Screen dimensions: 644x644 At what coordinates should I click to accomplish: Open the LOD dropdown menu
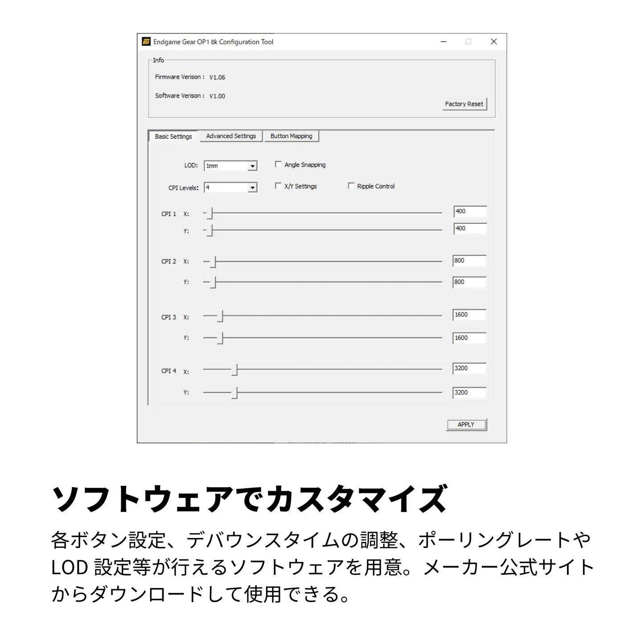[x=252, y=166]
